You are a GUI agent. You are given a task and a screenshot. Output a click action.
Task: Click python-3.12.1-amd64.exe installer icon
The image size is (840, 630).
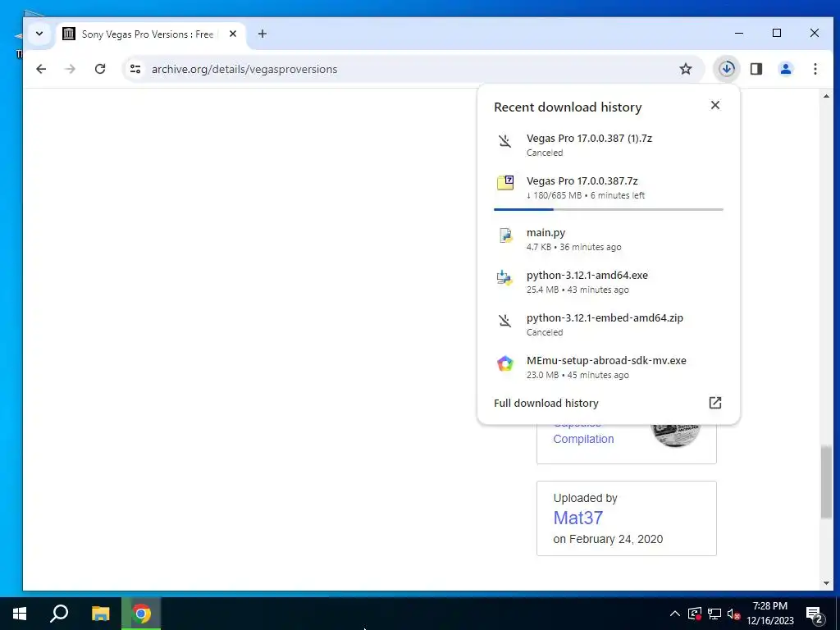pos(504,277)
